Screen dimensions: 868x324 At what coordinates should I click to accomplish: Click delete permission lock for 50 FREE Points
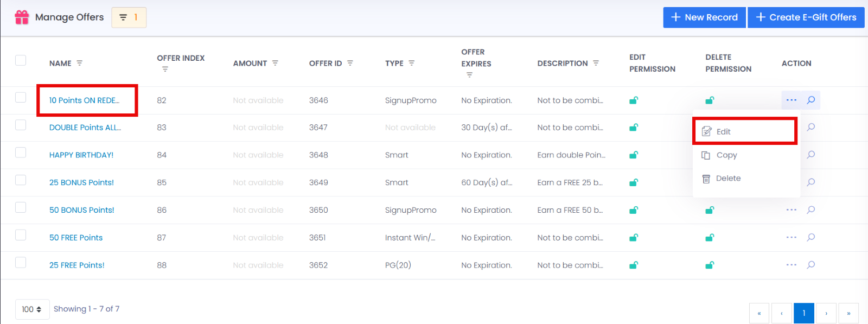[x=710, y=238]
